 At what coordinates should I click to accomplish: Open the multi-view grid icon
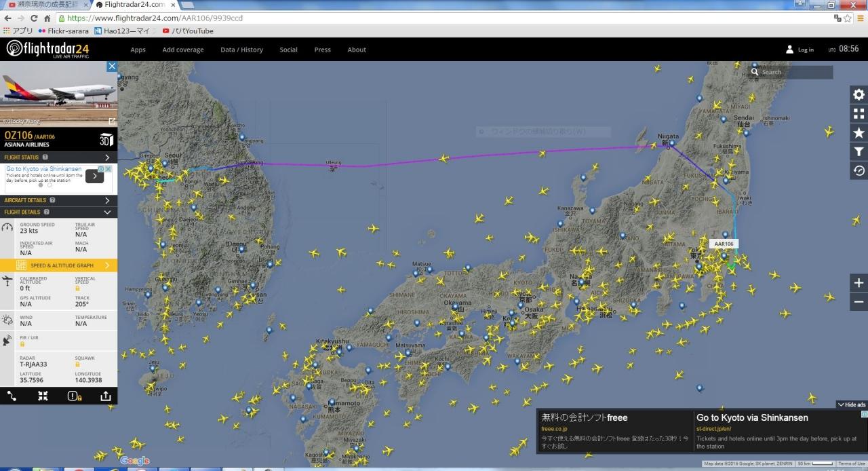[859, 113]
